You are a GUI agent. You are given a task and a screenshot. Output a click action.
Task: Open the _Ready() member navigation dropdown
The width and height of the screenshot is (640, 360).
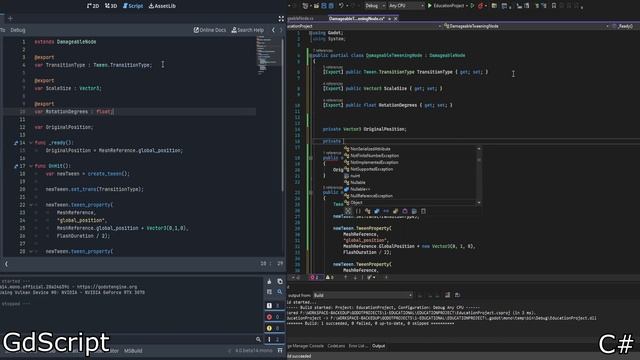tap(626, 26)
